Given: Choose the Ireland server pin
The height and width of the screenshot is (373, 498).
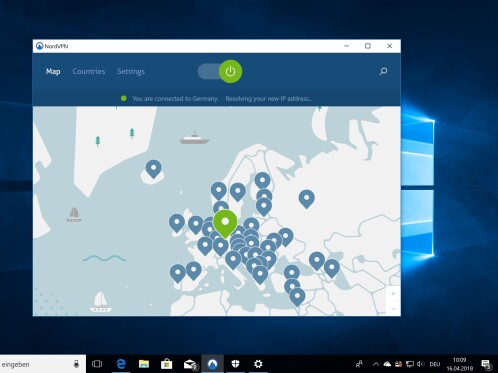Looking at the screenshot, I should 177,223.
